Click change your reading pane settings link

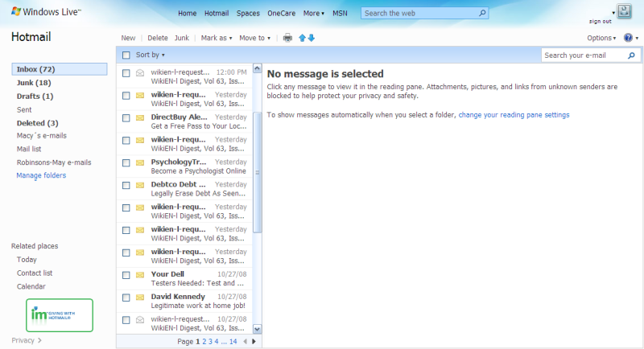[514, 115]
